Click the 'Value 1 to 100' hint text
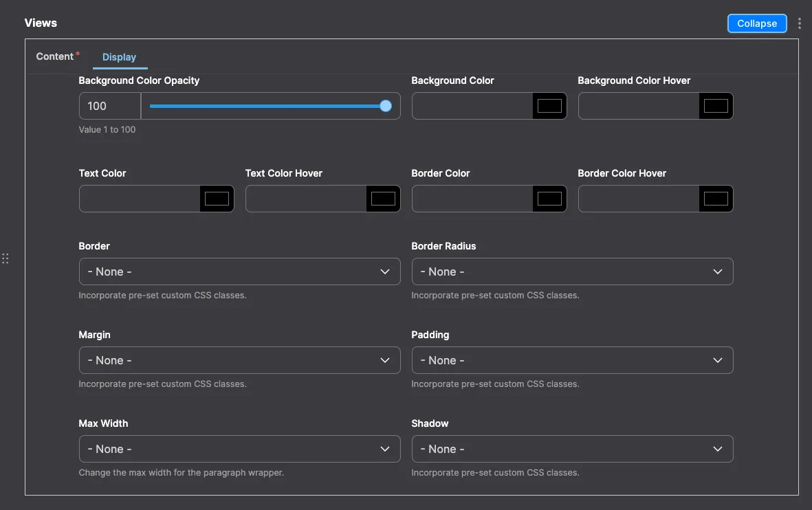The width and height of the screenshot is (812, 510). pos(107,129)
